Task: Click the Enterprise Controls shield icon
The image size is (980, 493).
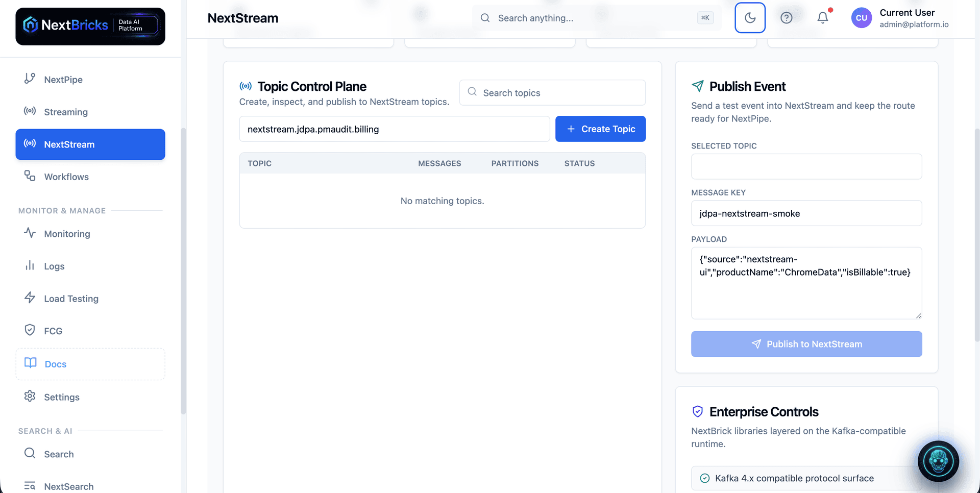Action: point(698,411)
